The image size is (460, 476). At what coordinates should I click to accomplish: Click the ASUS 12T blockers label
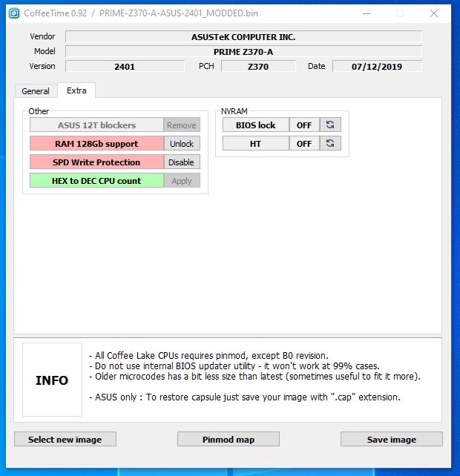click(96, 125)
